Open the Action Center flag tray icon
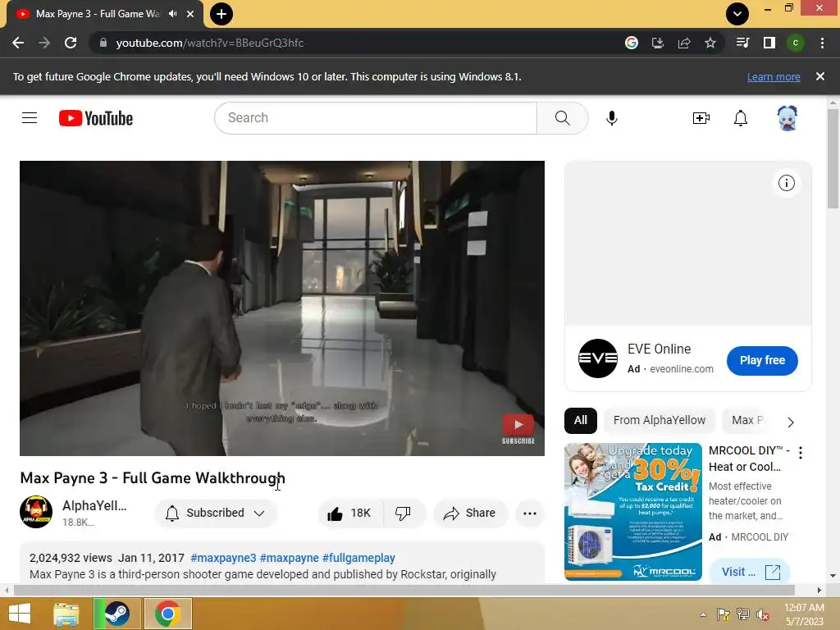The image size is (840, 630). [x=723, y=614]
